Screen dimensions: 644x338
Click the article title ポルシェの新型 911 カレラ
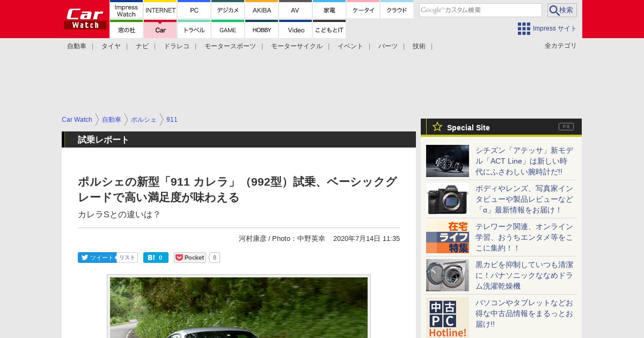pos(237,189)
